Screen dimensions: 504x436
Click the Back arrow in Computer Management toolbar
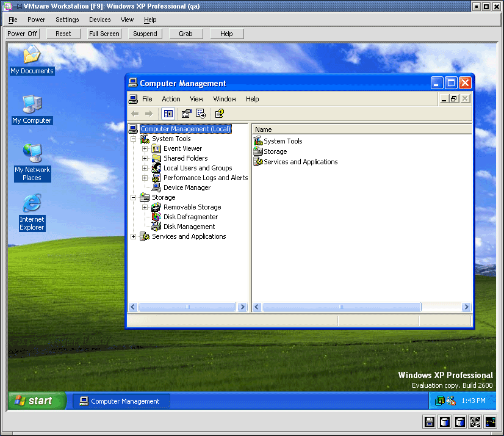coord(135,114)
